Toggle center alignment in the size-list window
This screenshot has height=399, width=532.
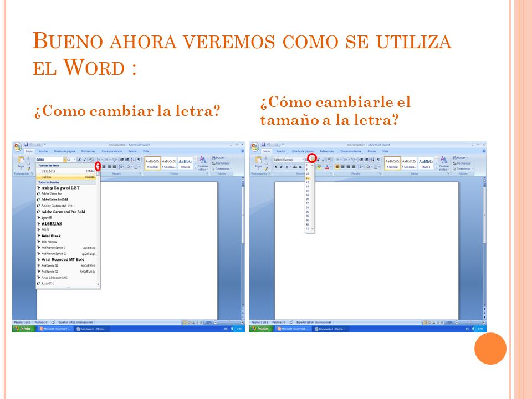click(x=342, y=167)
